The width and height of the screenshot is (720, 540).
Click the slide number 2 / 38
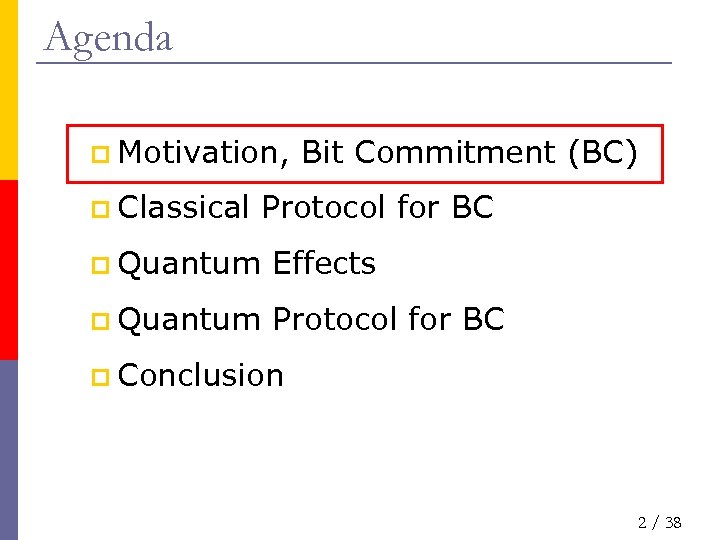660,523
